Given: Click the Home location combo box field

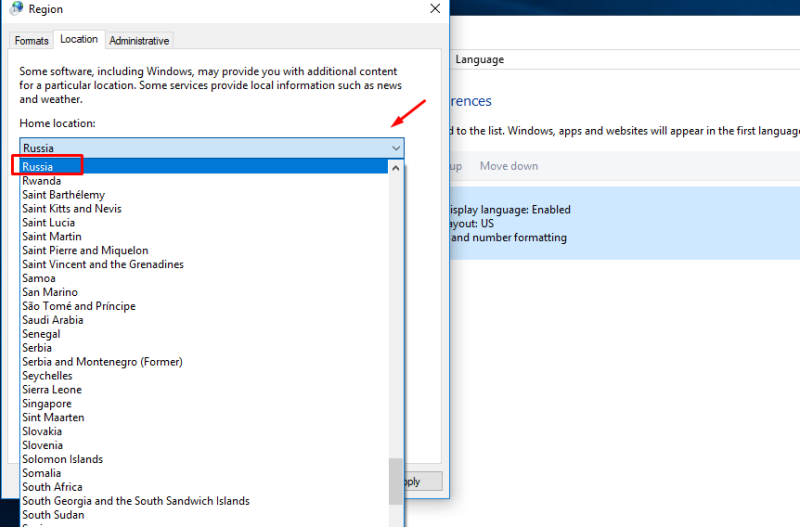Looking at the screenshot, I should pyautogui.click(x=212, y=148).
